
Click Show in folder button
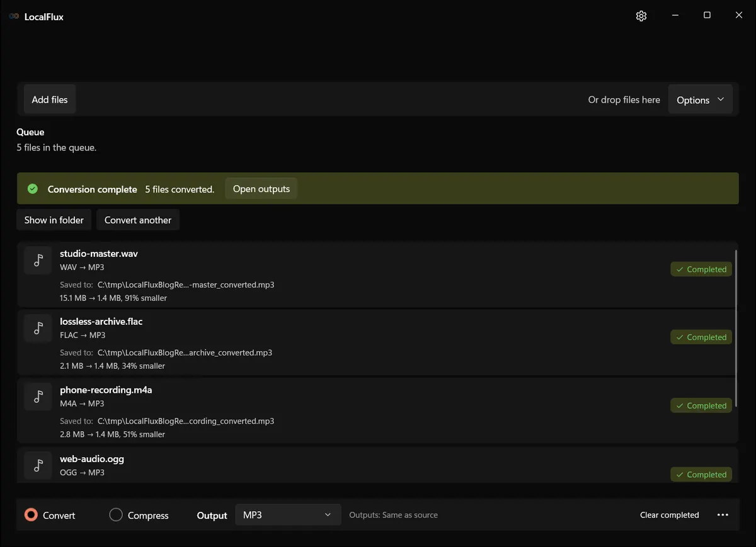tap(54, 220)
